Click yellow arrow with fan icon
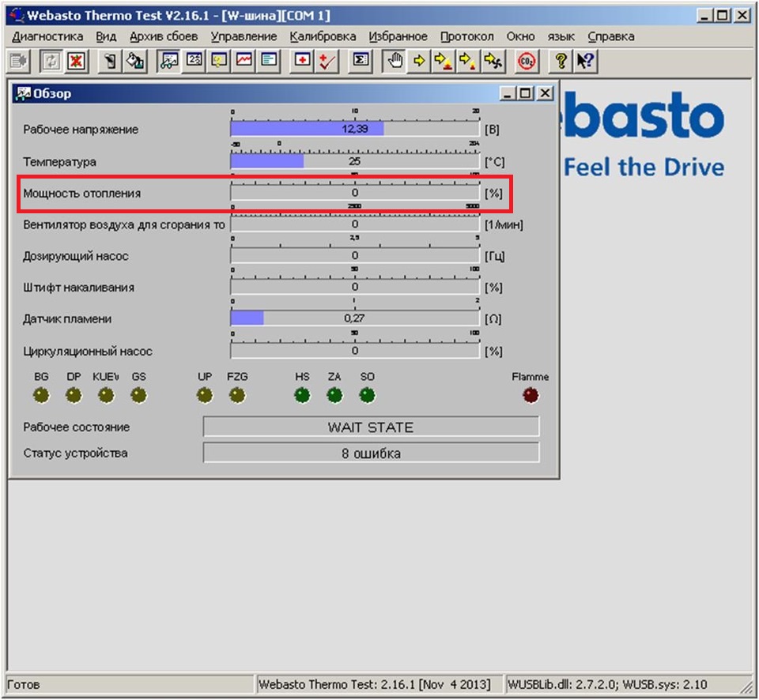The height and width of the screenshot is (700, 759). pyautogui.click(x=493, y=61)
